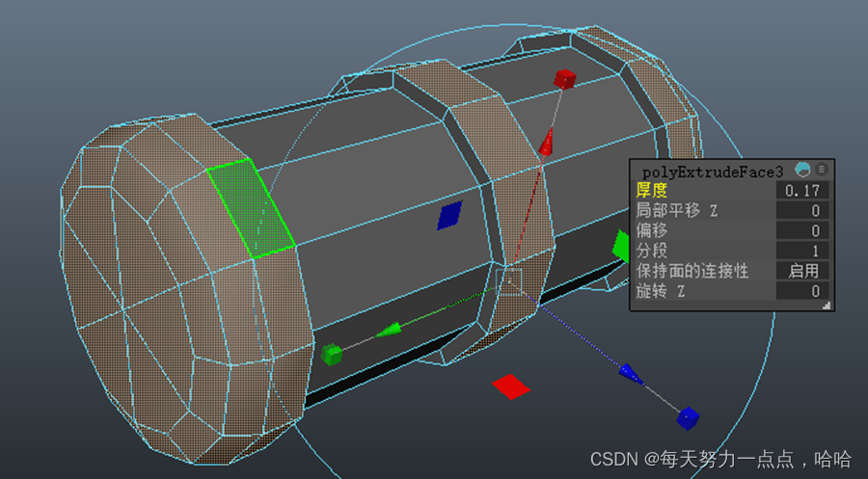The width and height of the screenshot is (868, 479).
Task: Click the green translate arrow cone
Action: (389, 331)
